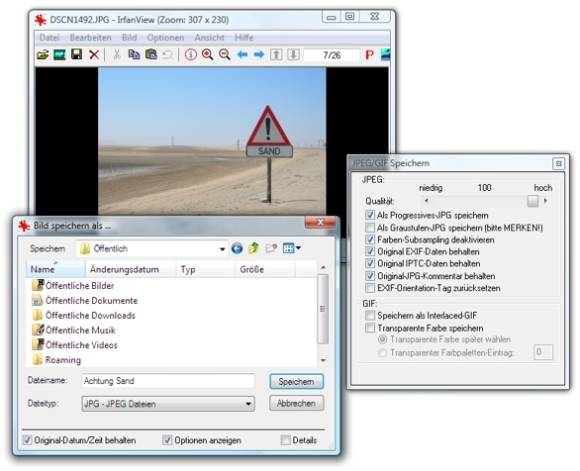Click the JPEG Qualität slider handle
Viewport: 580px width, 471px height.
pyautogui.click(x=532, y=201)
